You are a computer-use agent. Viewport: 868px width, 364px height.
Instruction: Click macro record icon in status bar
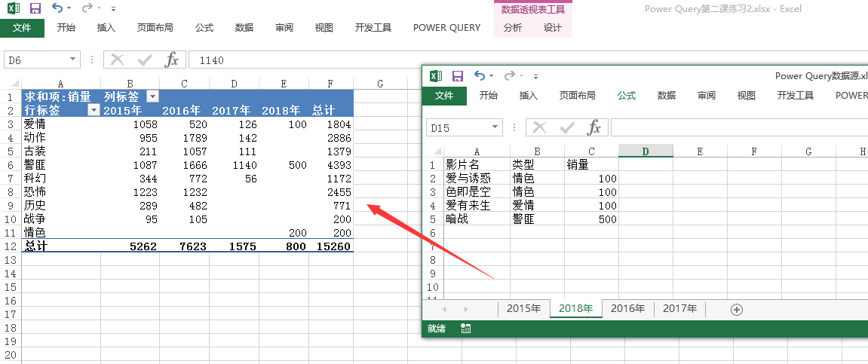(465, 329)
